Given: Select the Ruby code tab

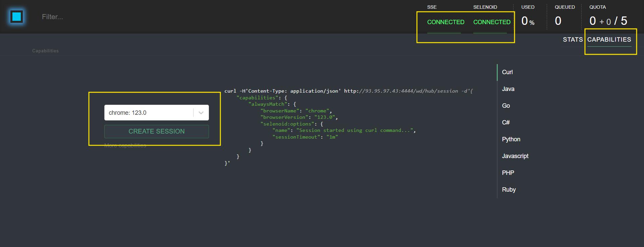Looking at the screenshot, I should [508, 190].
